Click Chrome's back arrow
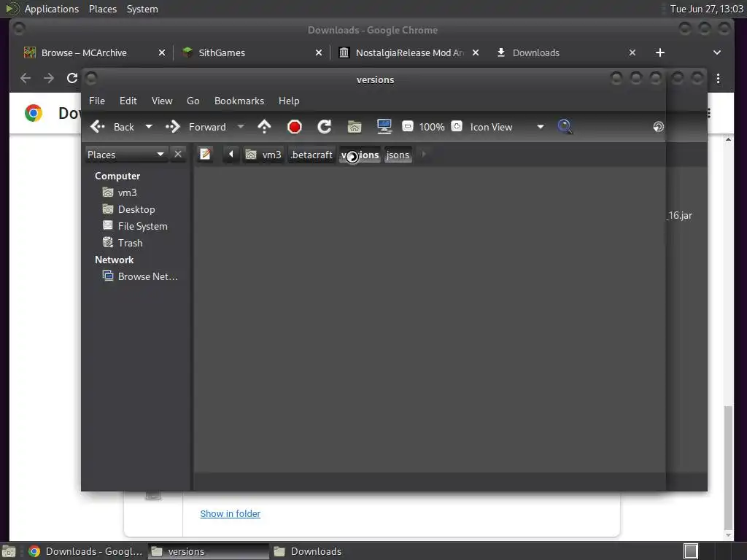 [26, 78]
